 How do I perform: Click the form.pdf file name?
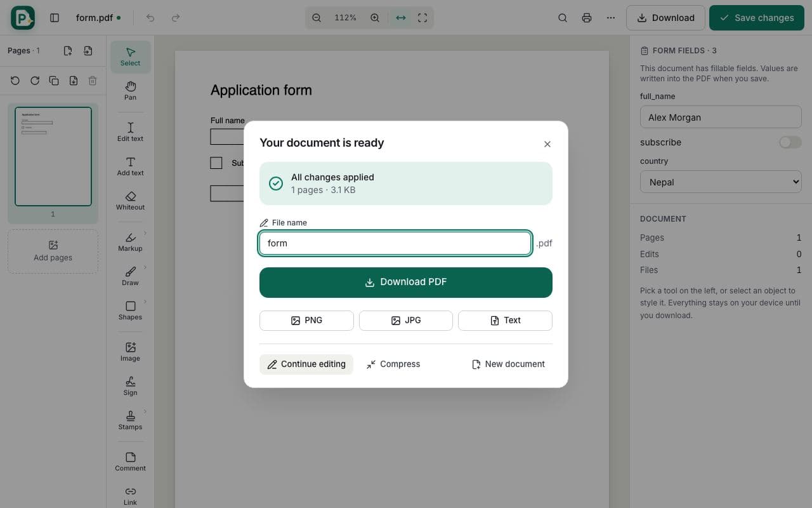pos(95,18)
